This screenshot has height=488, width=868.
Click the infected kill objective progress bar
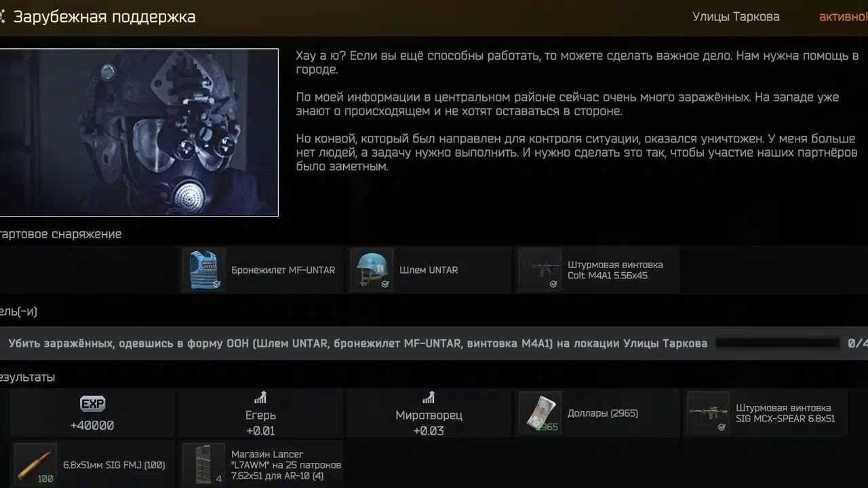click(x=778, y=343)
